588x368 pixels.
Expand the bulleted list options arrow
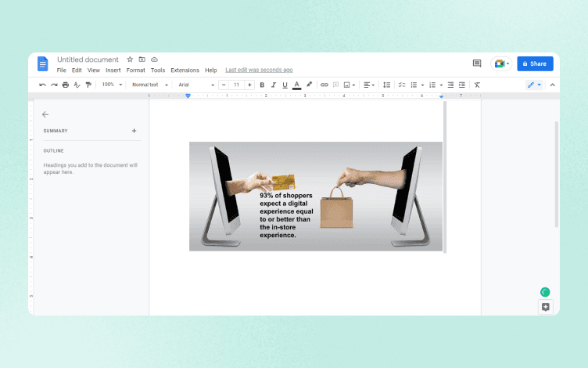click(422, 85)
